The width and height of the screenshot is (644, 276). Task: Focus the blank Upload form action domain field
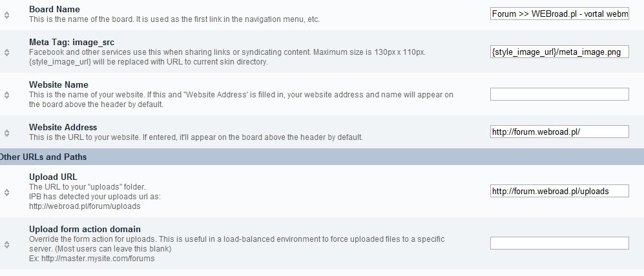click(559, 243)
